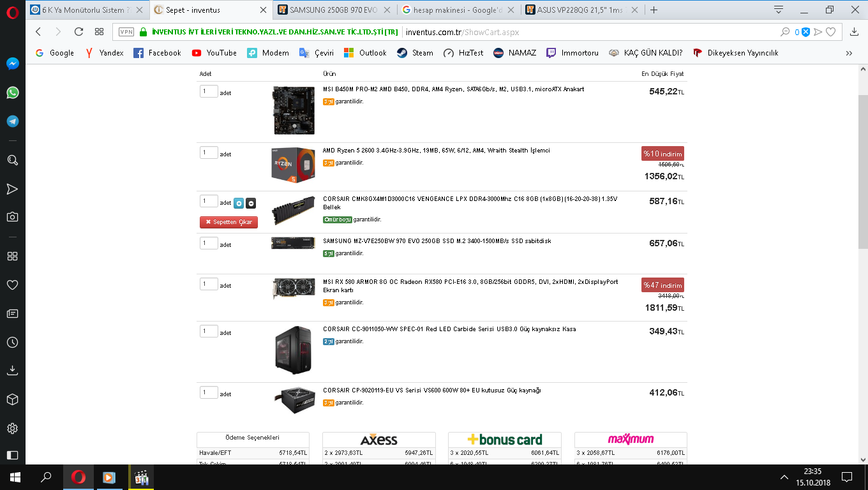Toggle the VPN badge in address bar

(126, 32)
